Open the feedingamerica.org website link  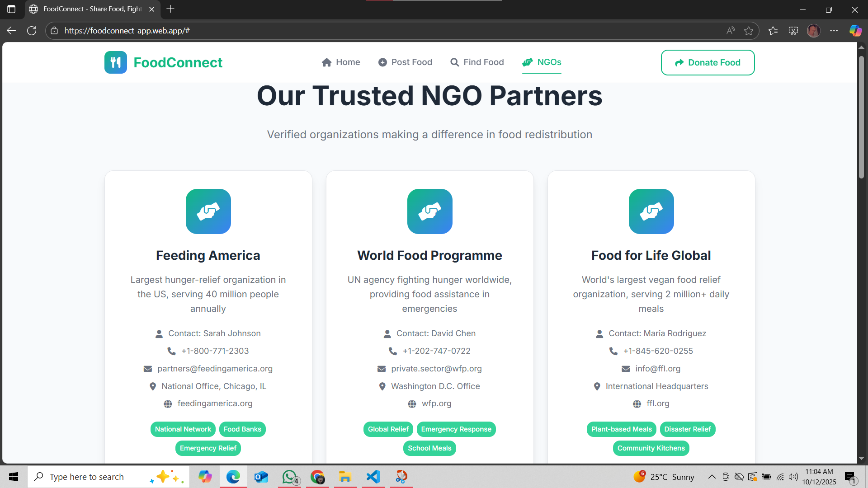pyautogui.click(x=215, y=404)
